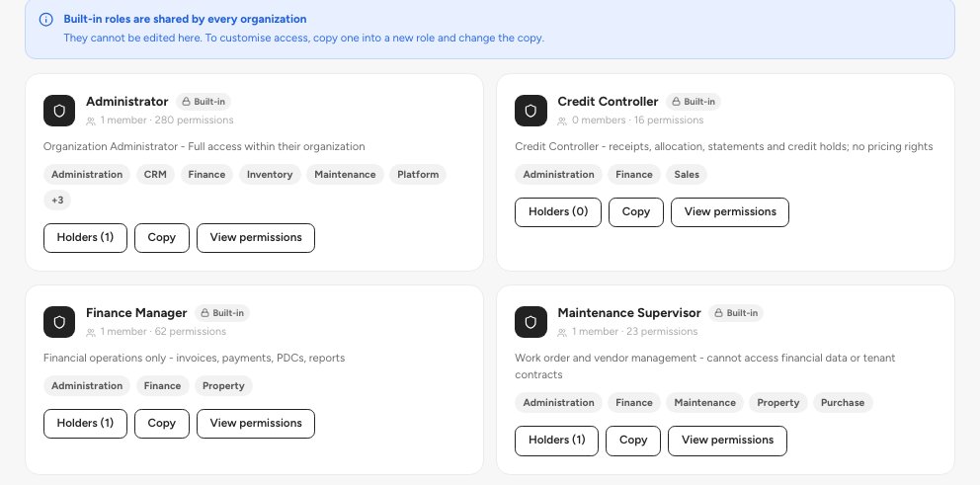Click the Administration tag on Maintenance Supervisor card

coord(558,402)
